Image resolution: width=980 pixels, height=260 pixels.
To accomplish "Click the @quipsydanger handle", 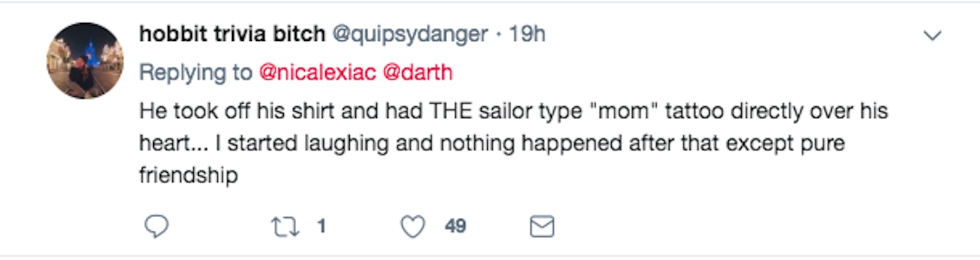I will click(x=410, y=35).
